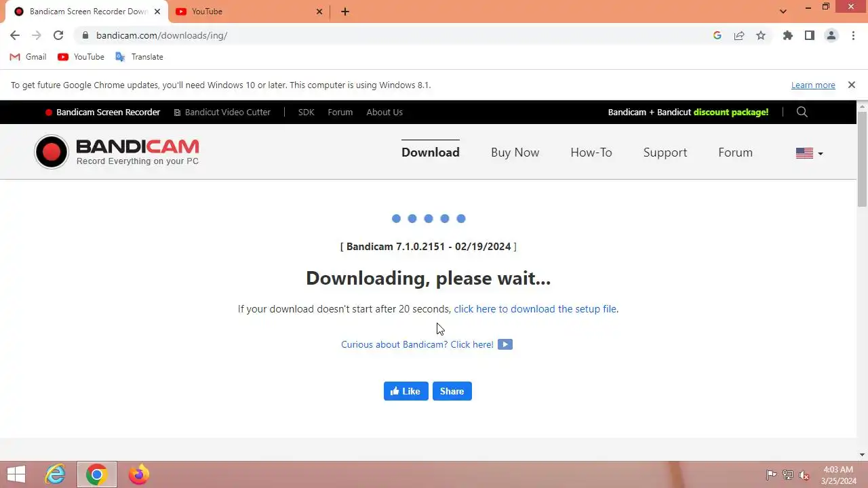Open the How-To nav item

(x=591, y=152)
